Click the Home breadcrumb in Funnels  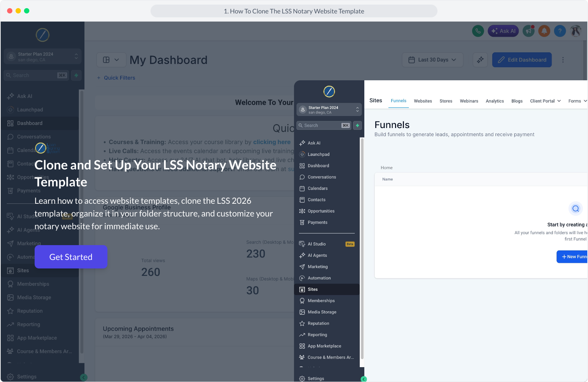tap(387, 168)
